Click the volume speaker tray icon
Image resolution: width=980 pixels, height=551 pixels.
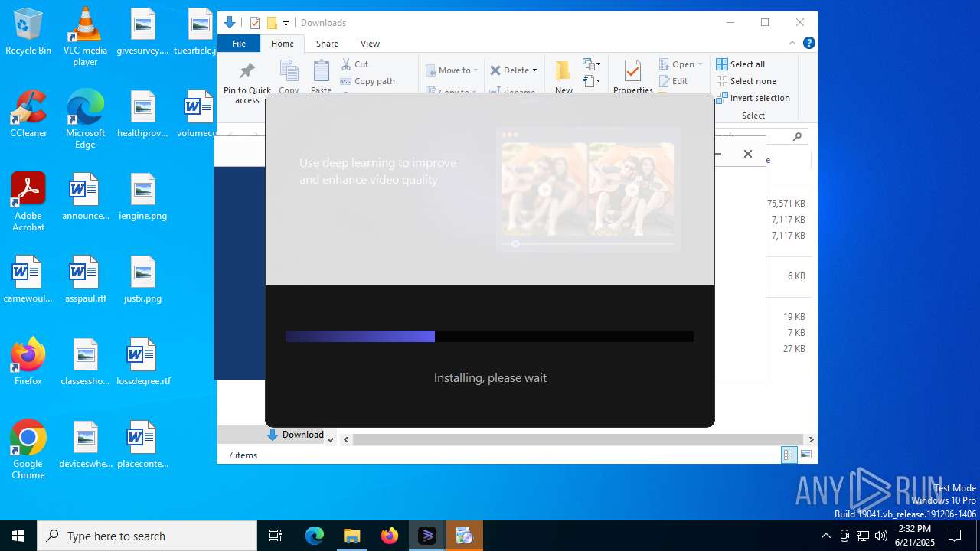coord(881,536)
